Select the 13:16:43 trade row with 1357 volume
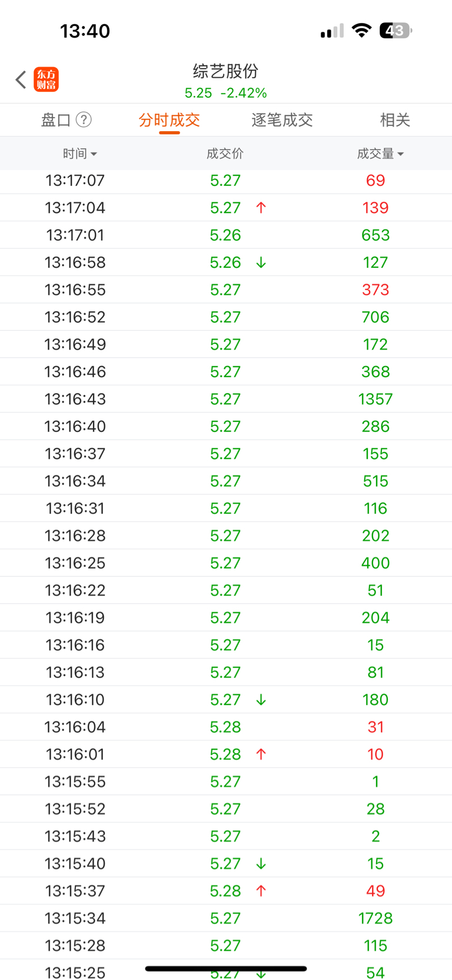Viewport: 452px width, 980px height. coord(226,399)
